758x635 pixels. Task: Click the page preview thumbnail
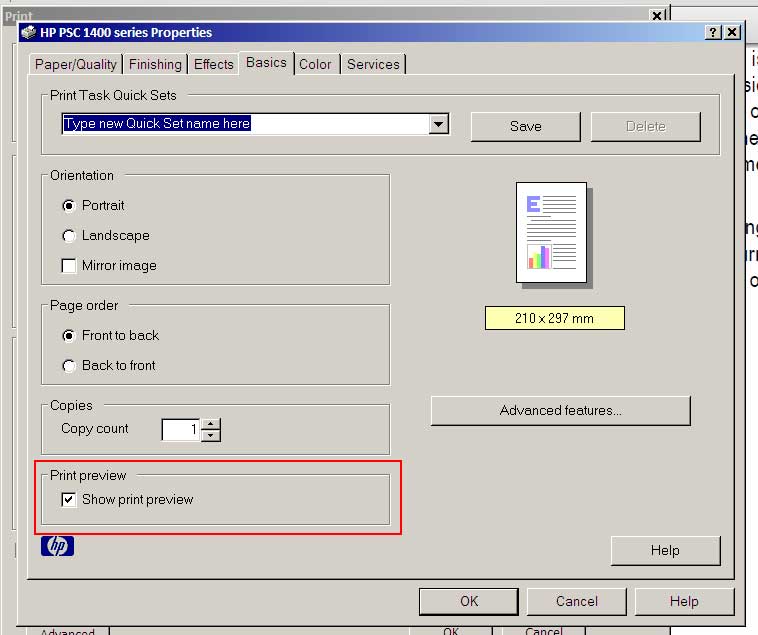[x=554, y=235]
